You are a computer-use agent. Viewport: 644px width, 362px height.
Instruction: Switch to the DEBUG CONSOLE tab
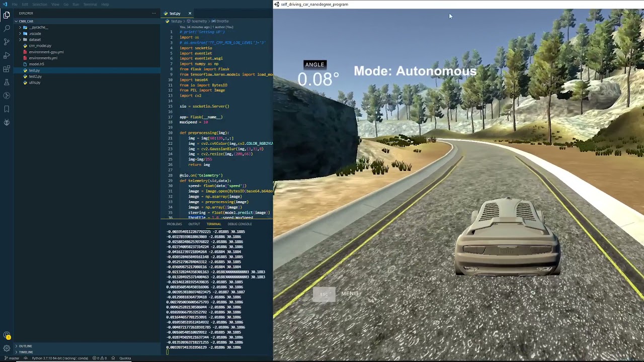(239, 224)
